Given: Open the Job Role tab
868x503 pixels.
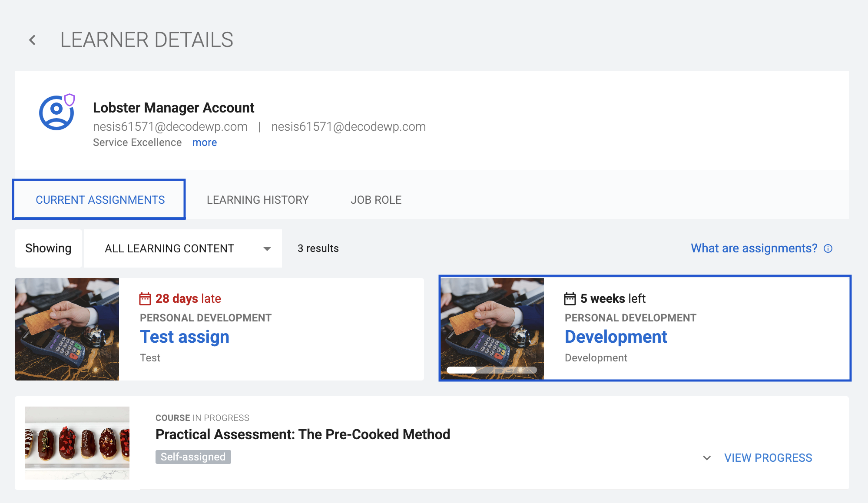Looking at the screenshot, I should pos(376,200).
